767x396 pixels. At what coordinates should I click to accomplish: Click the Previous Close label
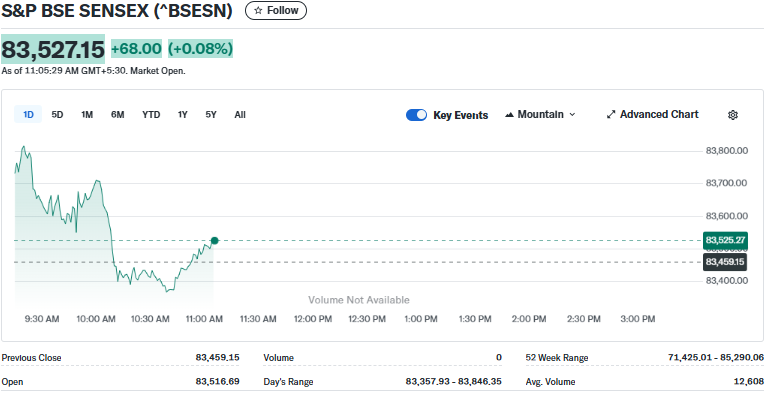[31, 358]
